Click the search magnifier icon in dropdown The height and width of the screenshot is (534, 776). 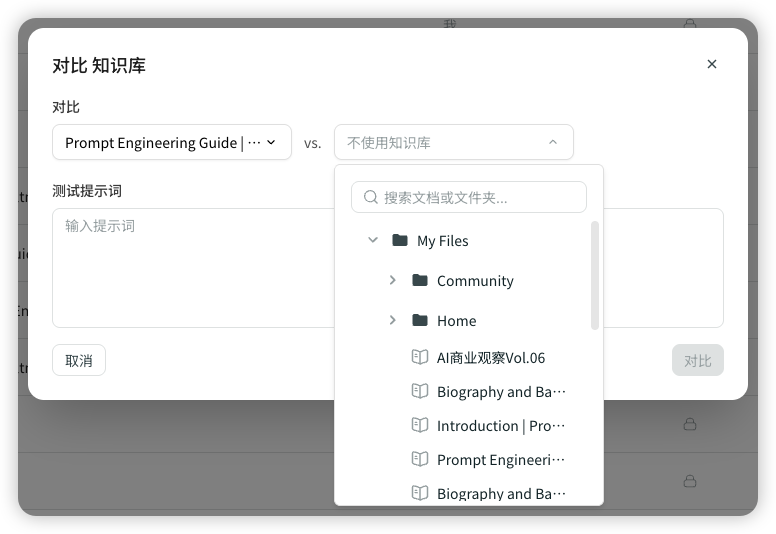(371, 197)
